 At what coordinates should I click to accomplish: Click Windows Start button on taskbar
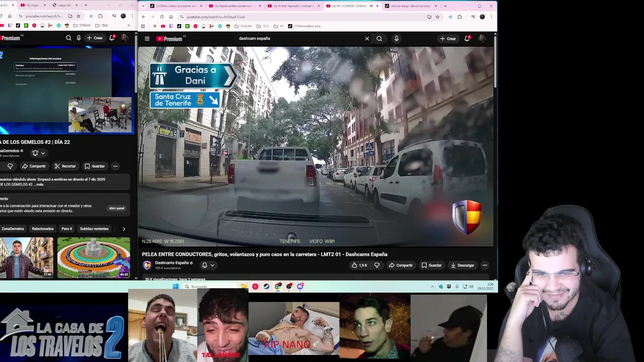tap(176, 287)
